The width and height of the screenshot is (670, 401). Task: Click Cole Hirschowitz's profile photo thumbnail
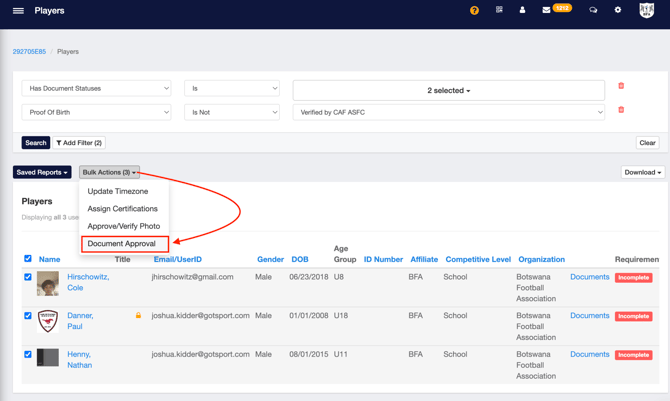(x=48, y=284)
